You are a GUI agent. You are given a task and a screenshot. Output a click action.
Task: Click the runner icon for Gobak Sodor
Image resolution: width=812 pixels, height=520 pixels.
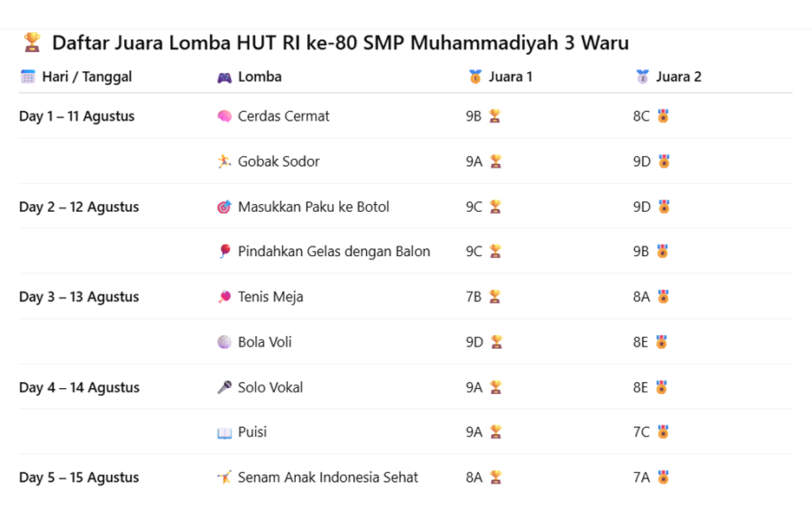pos(224,161)
